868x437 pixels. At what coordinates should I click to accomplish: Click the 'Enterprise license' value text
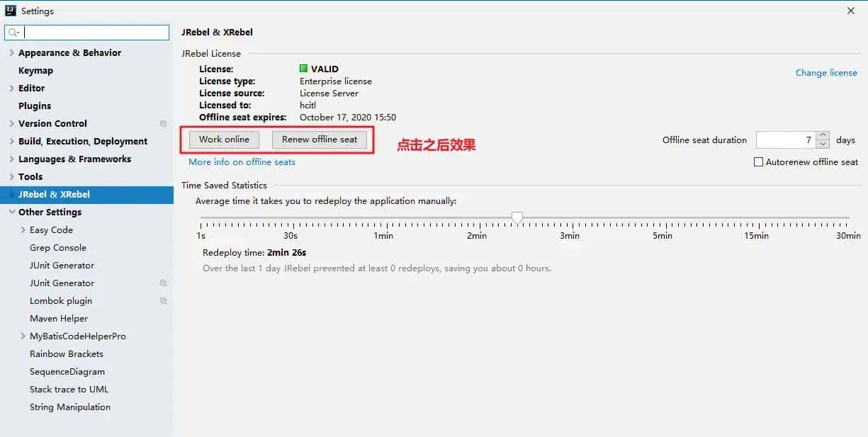[336, 81]
